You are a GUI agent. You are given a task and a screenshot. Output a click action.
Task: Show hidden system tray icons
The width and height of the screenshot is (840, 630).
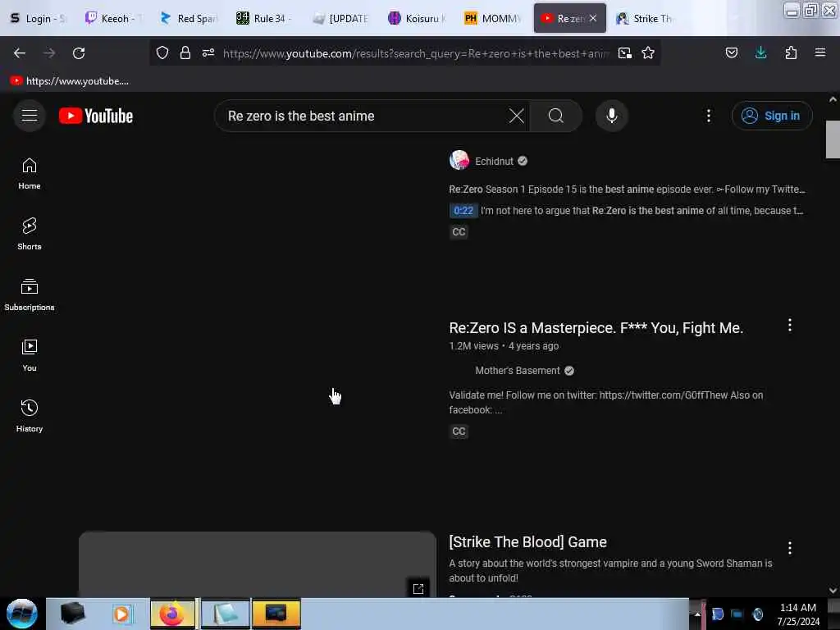pos(697,614)
